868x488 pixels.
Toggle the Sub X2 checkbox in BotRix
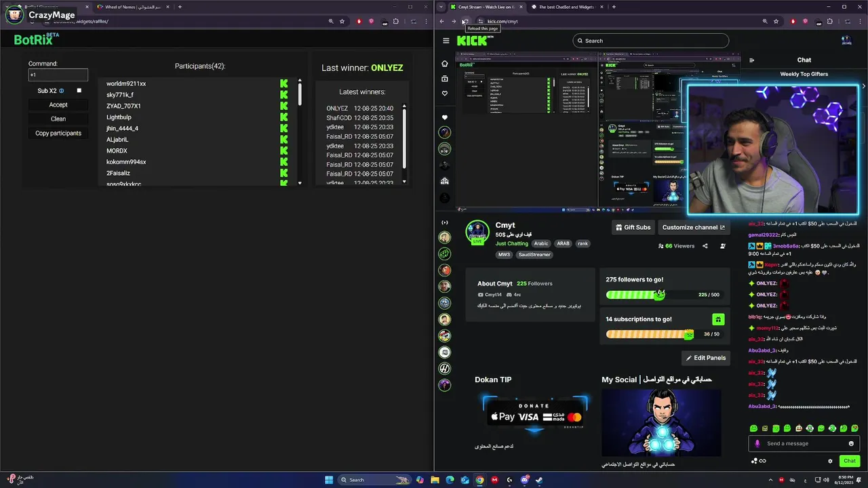tap(79, 91)
